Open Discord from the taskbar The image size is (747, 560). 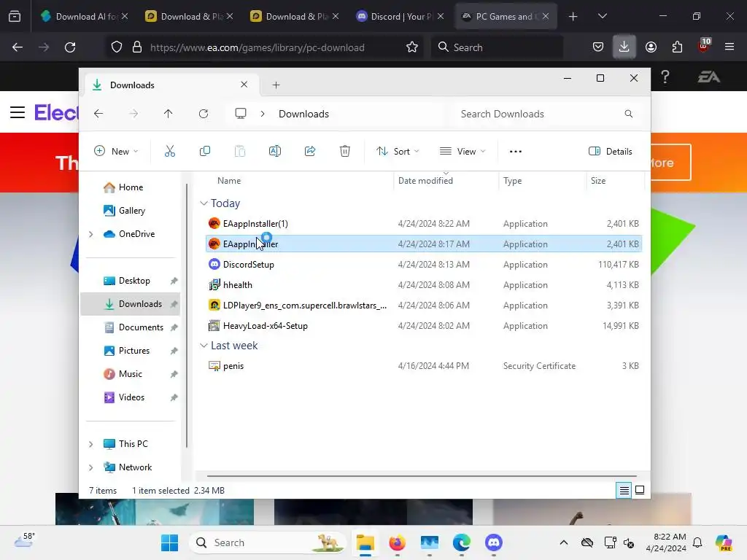494,542
